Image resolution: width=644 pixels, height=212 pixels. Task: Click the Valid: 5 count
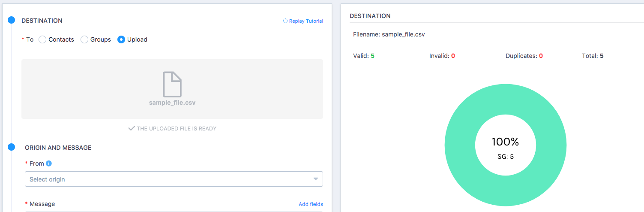tap(364, 56)
